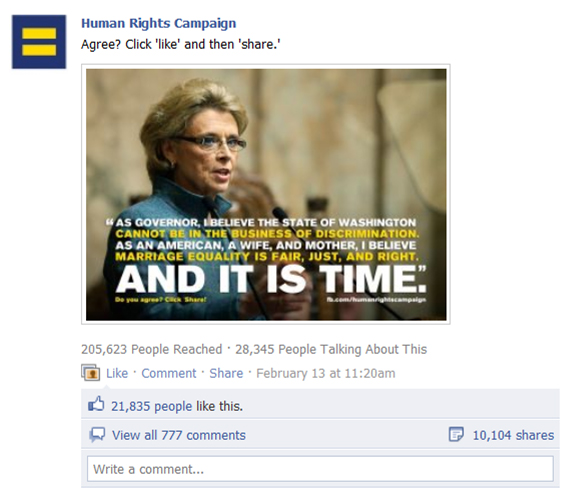
Task: Click the Share link under the post
Action: 226,373
